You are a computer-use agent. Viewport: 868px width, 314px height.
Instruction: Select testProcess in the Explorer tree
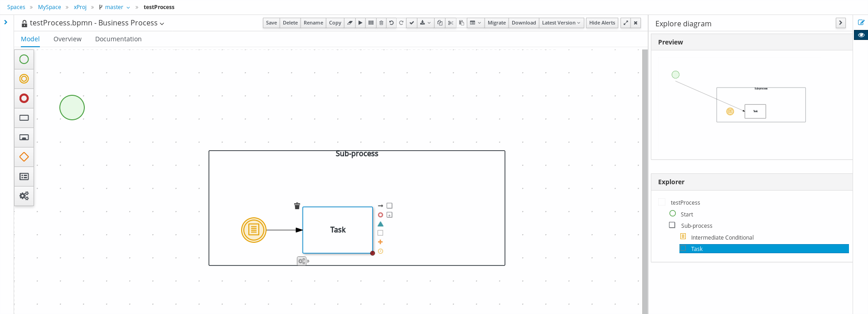coord(685,203)
